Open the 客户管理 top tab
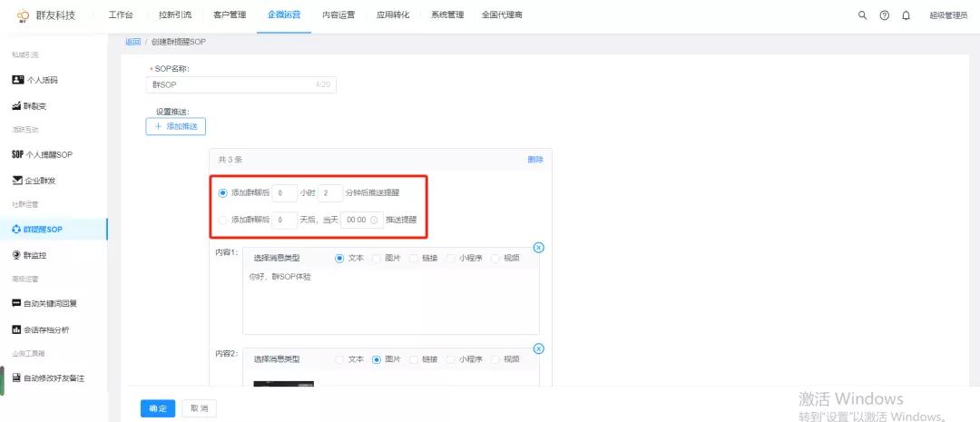 (230, 15)
